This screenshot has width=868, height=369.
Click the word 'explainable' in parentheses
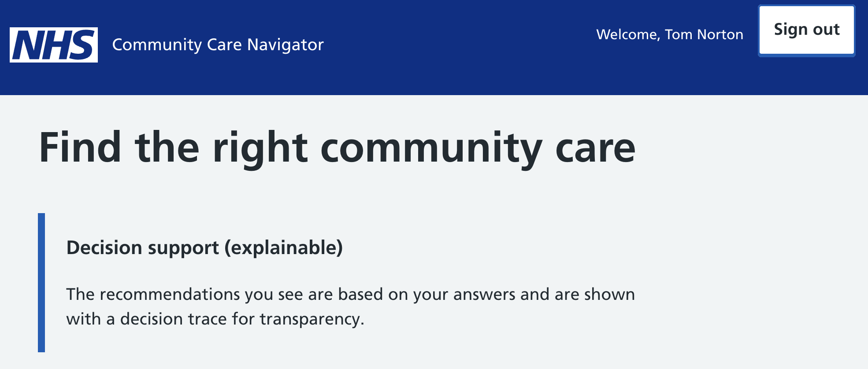pyautogui.click(x=284, y=248)
